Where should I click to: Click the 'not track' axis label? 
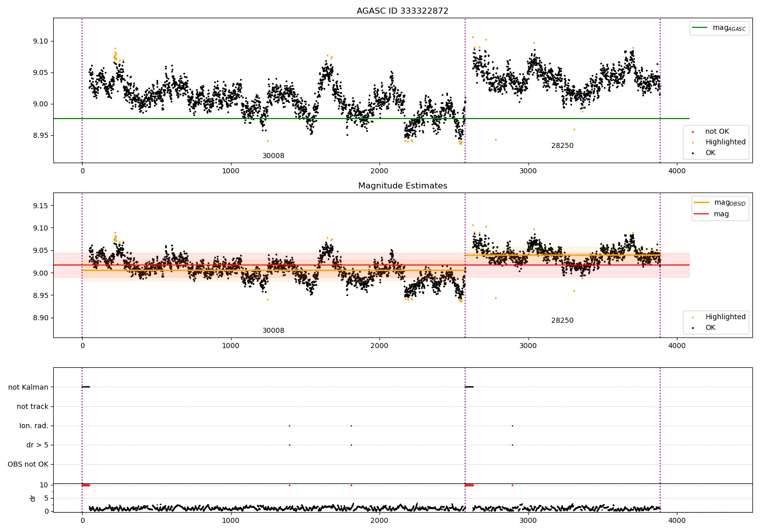tap(32, 406)
